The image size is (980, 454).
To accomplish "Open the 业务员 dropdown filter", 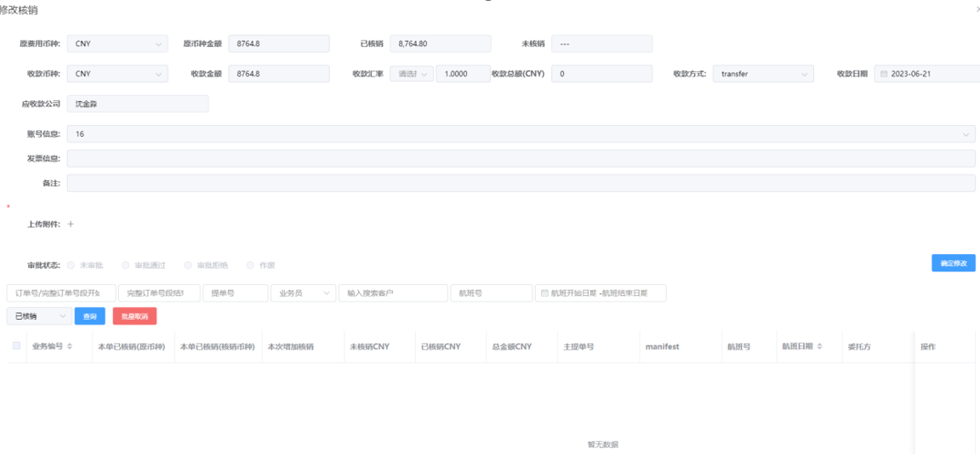I will click(x=304, y=292).
